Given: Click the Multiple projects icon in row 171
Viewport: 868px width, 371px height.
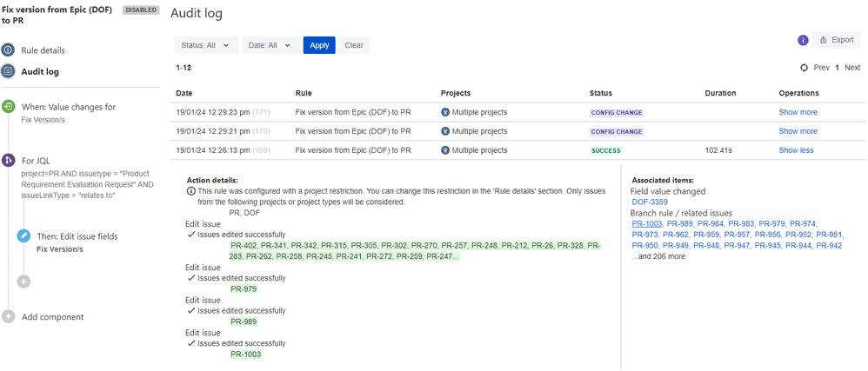Looking at the screenshot, I should 445,112.
